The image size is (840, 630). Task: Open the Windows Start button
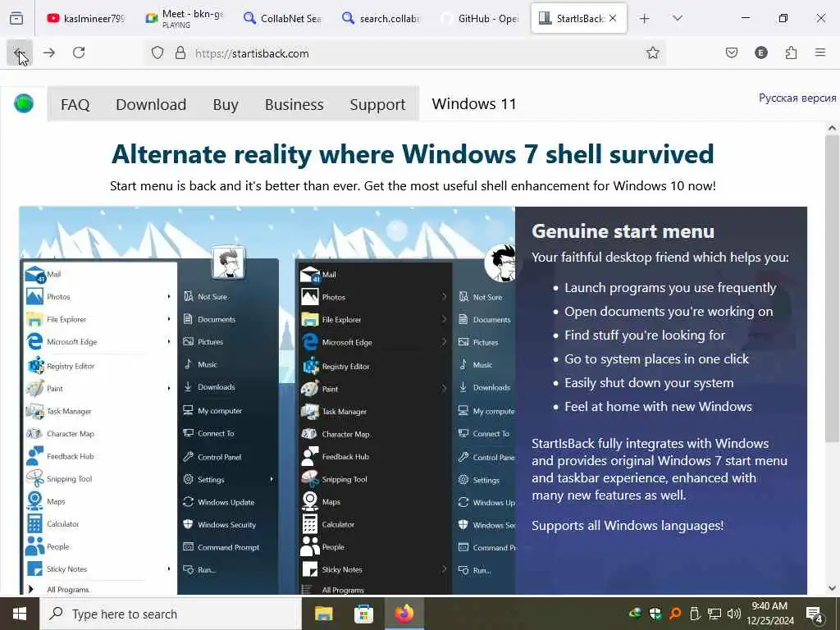tap(20, 614)
